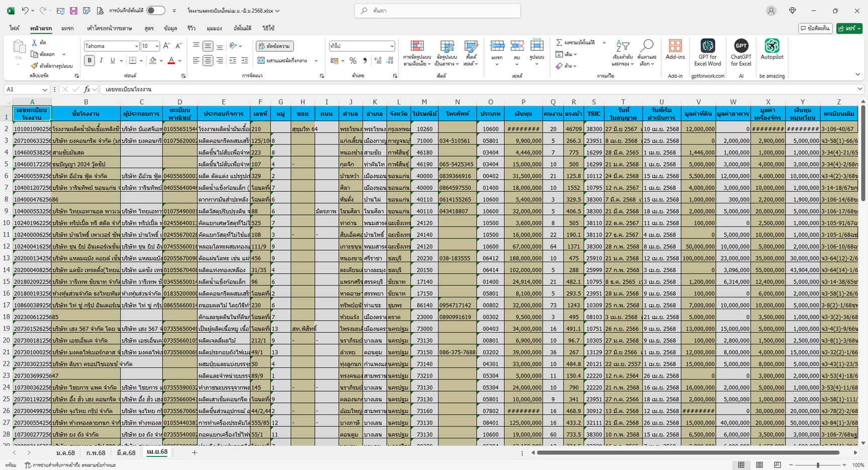Apply the Fill Color swatch
Viewport: 868px width, 470px height.
click(x=153, y=61)
